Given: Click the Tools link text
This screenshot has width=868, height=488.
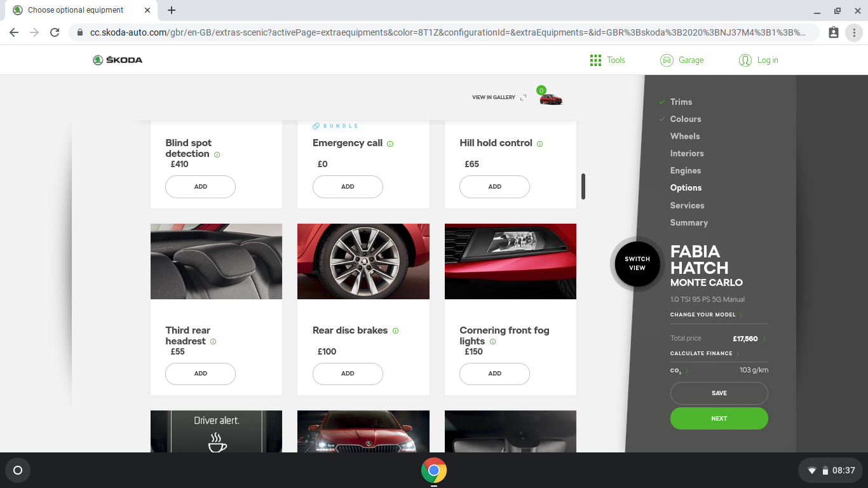Looking at the screenshot, I should click(x=616, y=60).
